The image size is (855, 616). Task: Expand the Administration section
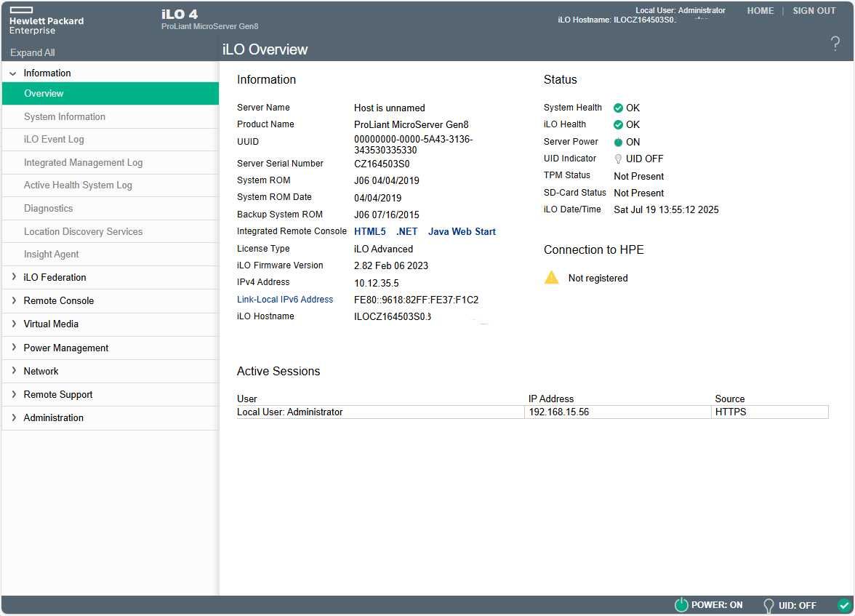tap(14, 417)
